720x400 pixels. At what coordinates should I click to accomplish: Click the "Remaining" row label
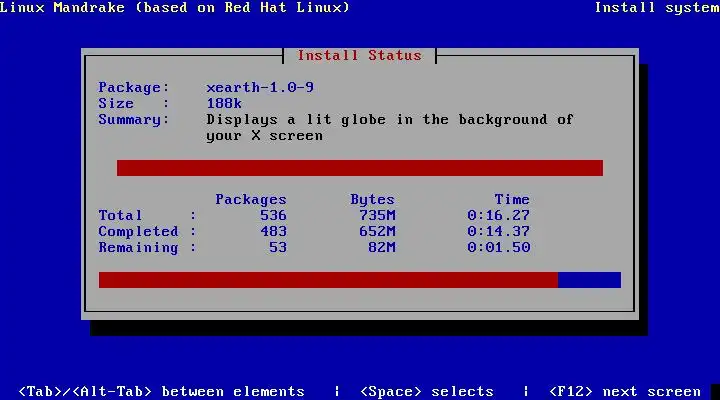coord(138,248)
